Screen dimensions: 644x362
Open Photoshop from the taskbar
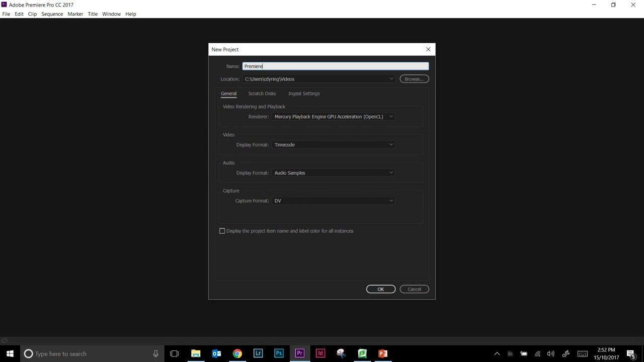coord(279,353)
